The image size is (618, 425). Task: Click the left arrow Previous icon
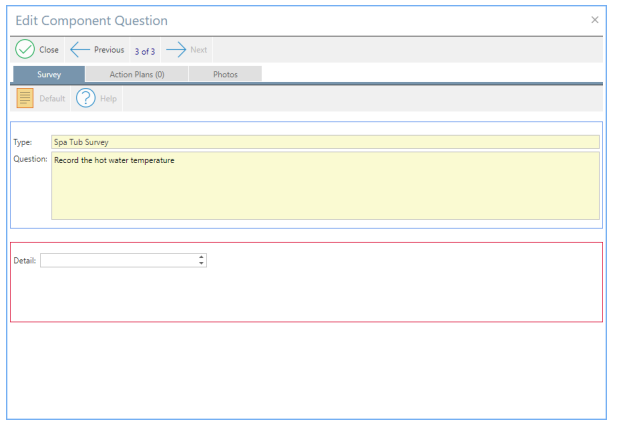(x=80, y=50)
